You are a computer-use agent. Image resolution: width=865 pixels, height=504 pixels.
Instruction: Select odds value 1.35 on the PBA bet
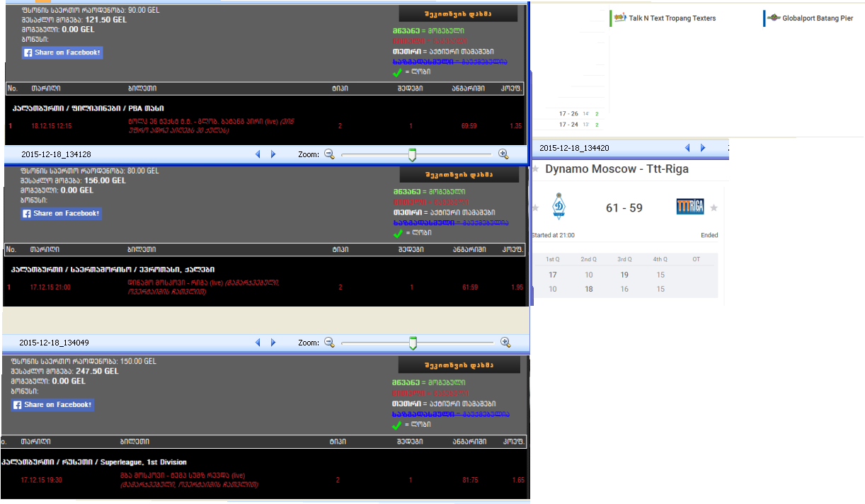click(x=515, y=126)
